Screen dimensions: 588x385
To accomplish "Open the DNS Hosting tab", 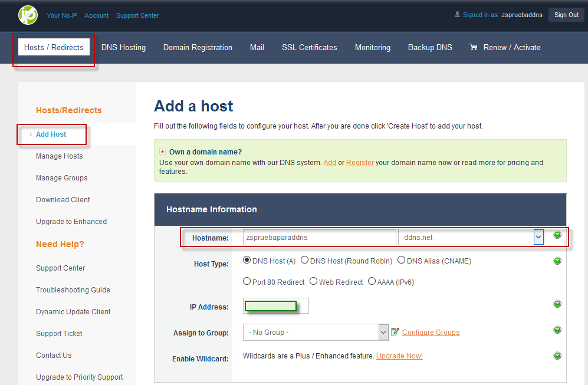I will point(123,48).
